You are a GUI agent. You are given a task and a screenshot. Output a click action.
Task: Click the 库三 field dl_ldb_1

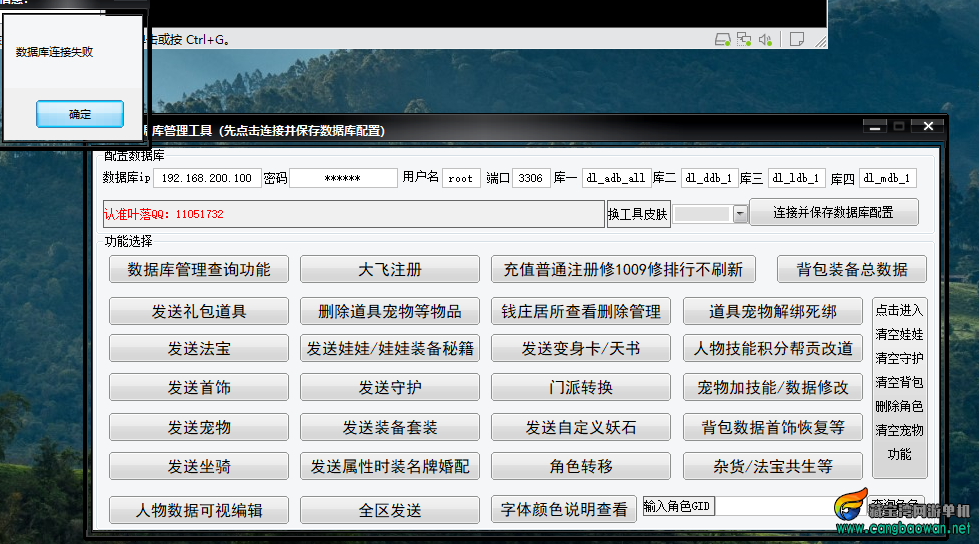796,178
